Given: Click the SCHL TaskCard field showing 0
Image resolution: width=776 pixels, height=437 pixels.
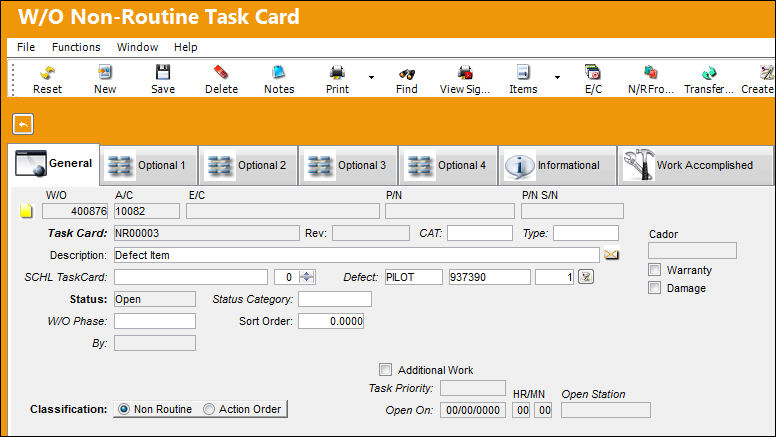Looking at the screenshot, I should pyautogui.click(x=286, y=277).
